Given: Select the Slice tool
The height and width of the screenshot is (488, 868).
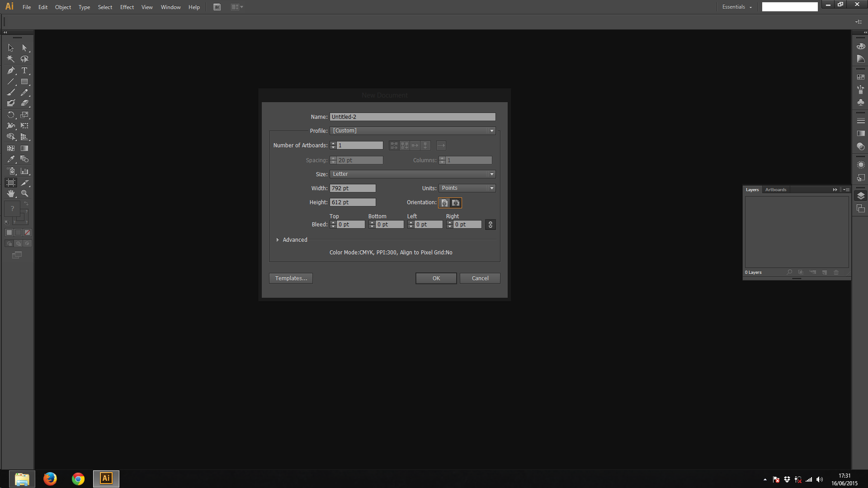Looking at the screenshot, I should (x=25, y=183).
